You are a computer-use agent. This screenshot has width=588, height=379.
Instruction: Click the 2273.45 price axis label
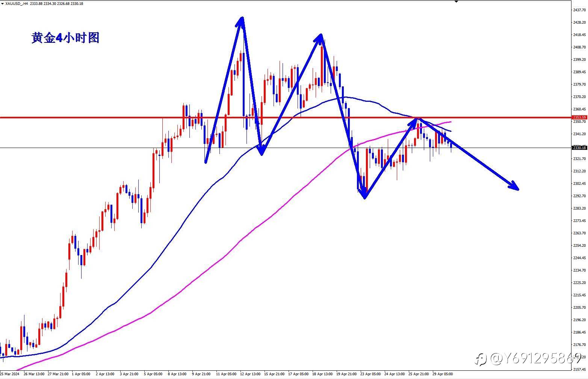580,221
